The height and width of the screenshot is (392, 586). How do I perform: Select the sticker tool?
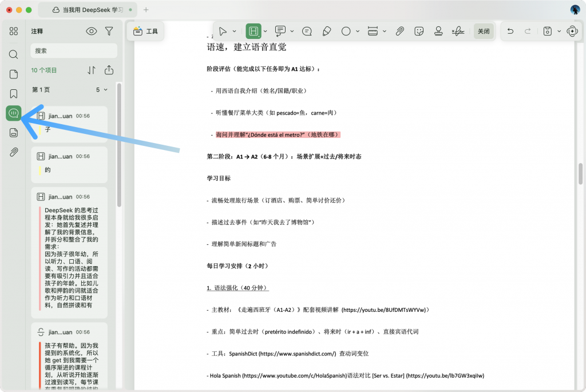(x=419, y=31)
